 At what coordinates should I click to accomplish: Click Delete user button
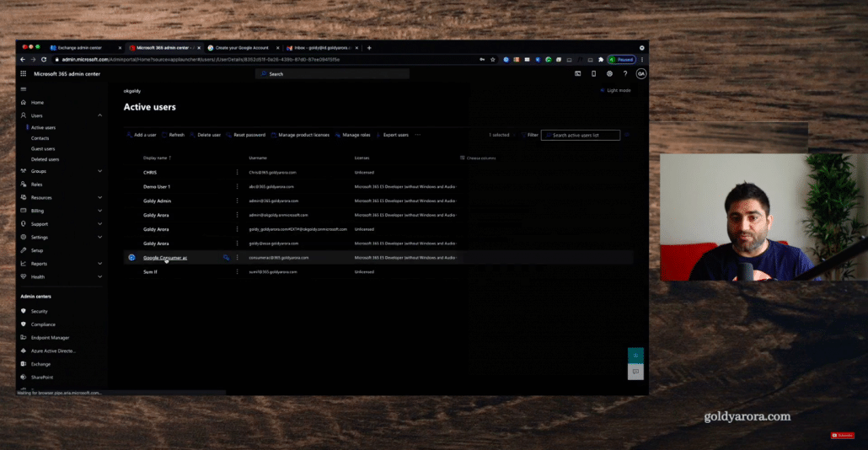[206, 135]
